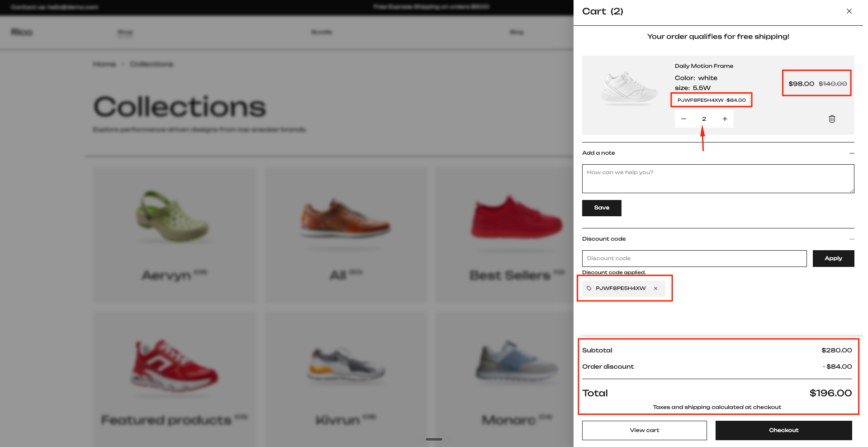Select the Collections breadcrumb link

(x=152, y=64)
